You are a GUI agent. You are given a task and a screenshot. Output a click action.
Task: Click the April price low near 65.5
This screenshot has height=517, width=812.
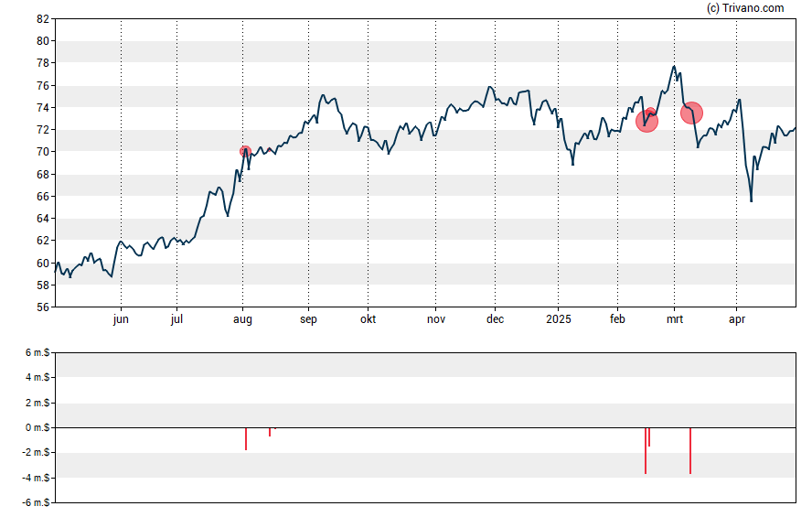point(751,201)
